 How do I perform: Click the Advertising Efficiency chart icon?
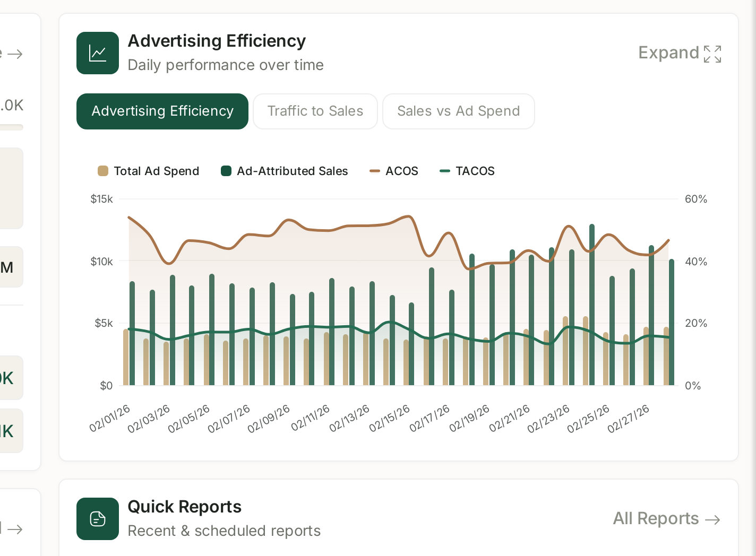coord(98,53)
